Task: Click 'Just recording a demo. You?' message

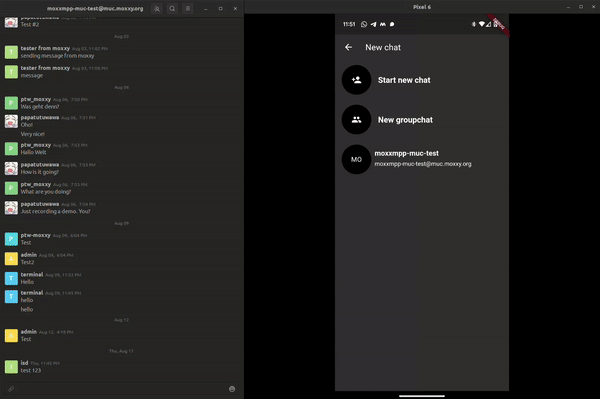Action: pos(55,212)
